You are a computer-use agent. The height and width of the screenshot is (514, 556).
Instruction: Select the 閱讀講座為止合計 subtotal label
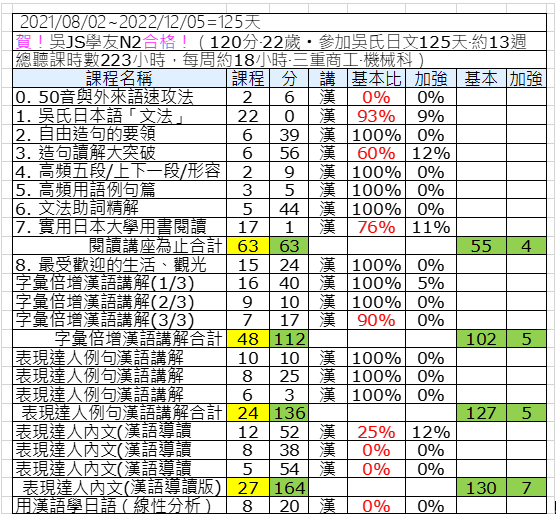pyautogui.click(x=119, y=246)
